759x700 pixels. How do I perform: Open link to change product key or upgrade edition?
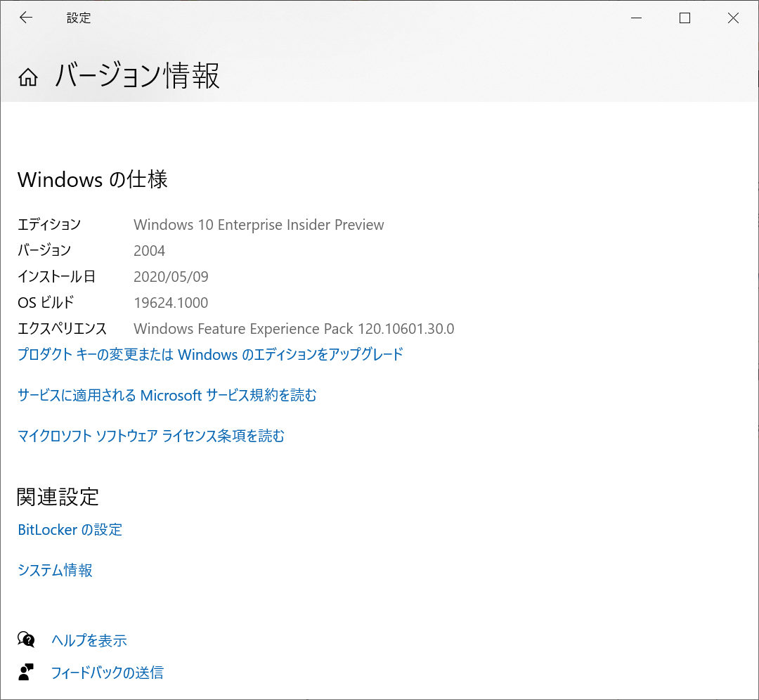pyautogui.click(x=210, y=354)
